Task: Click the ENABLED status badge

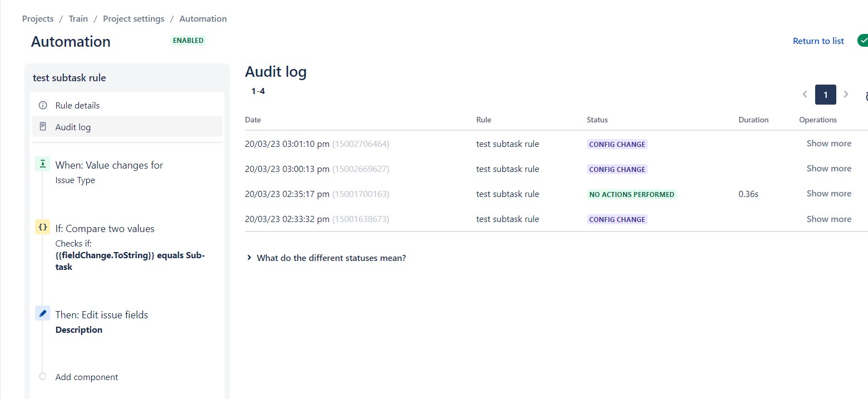Action: [x=188, y=41]
